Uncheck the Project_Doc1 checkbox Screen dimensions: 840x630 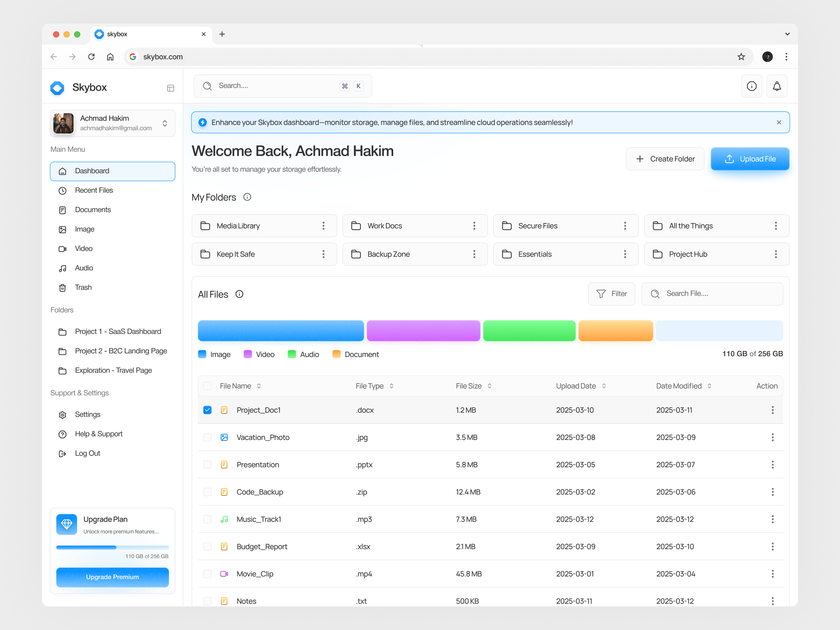[x=207, y=410]
